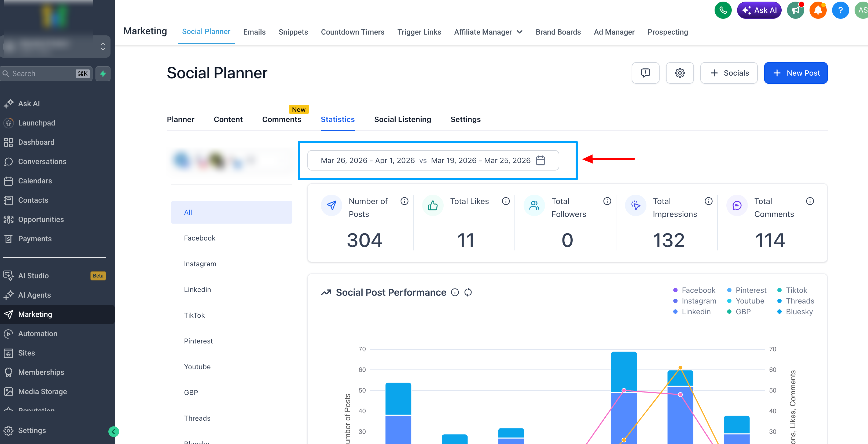Open the notifications bell icon

pos(818,10)
